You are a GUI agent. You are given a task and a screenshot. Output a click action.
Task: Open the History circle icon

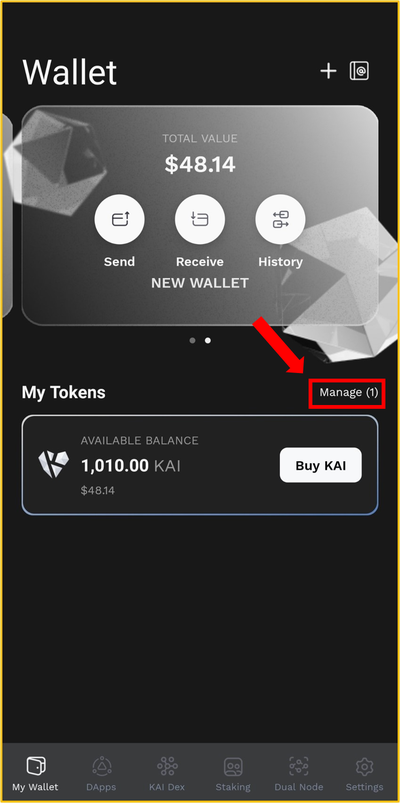(x=280, y=219)
